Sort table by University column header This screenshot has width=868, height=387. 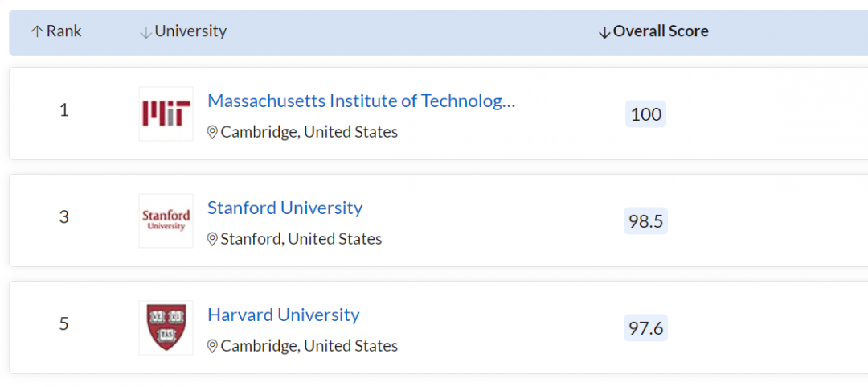(190, 31)
